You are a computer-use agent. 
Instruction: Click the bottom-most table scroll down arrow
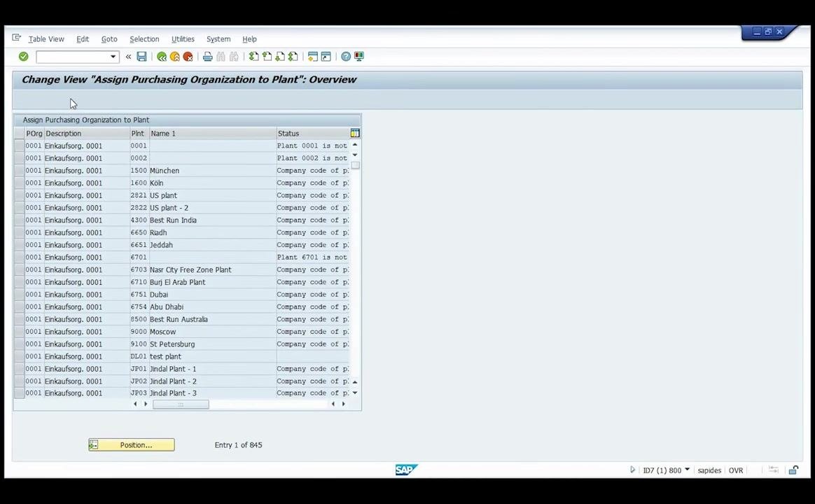tap(355, 393)
